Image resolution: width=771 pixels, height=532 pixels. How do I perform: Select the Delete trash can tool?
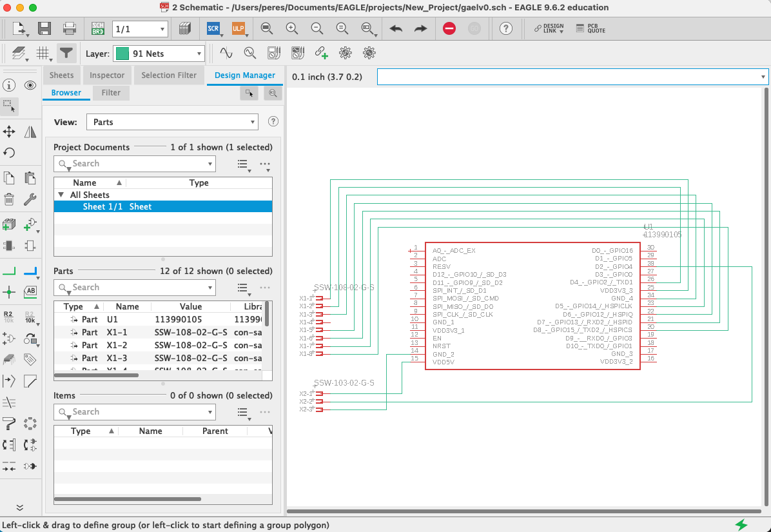coord(9,199)
